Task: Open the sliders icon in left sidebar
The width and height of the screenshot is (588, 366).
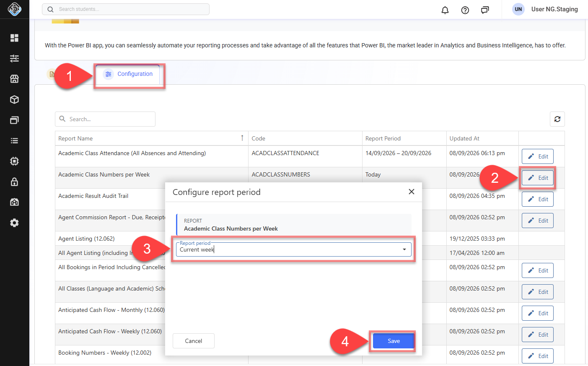Action: click(14, 58)
